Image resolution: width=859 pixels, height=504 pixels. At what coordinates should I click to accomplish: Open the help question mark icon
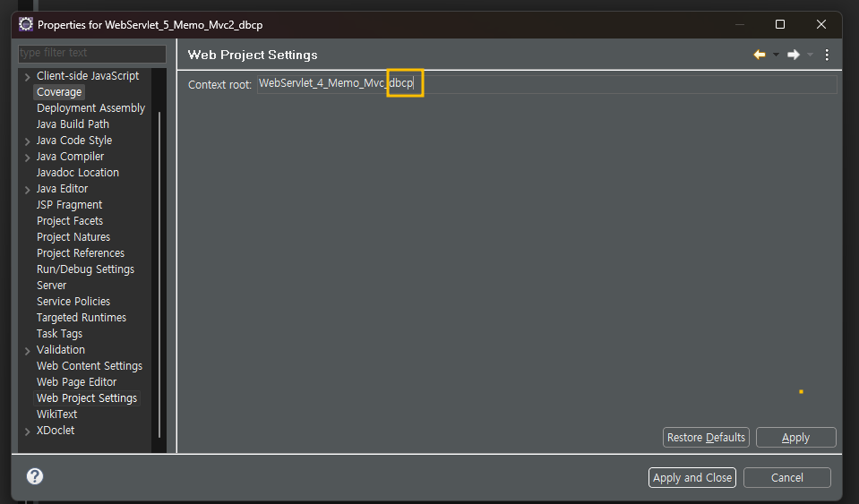(x=35, y=476)
